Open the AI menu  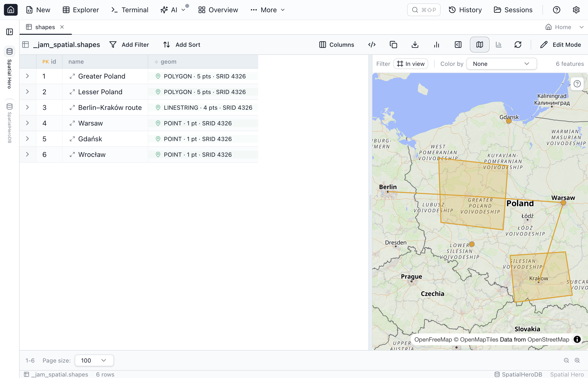coord(173,10)
